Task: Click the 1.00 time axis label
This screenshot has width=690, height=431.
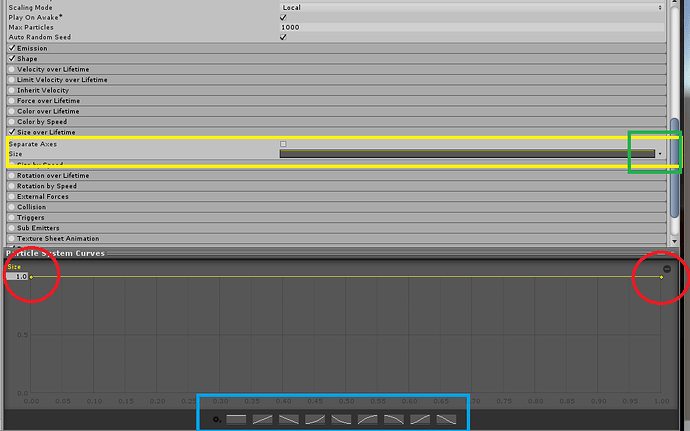Action: [x=661, y=401]
